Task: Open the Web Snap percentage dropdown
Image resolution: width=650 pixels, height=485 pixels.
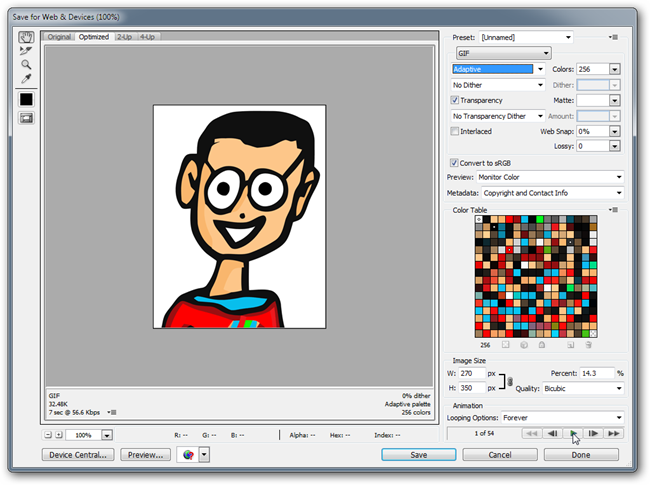Action: [x=615, y=131]
